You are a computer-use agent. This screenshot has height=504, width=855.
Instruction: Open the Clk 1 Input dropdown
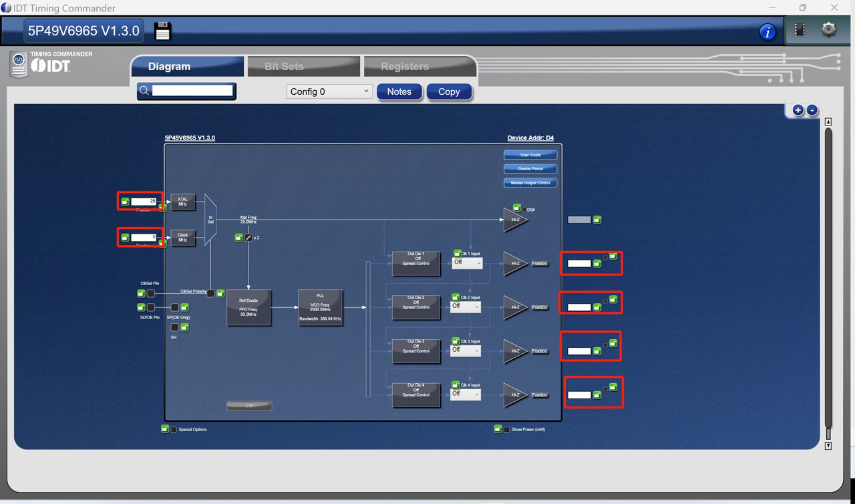[466, 262]
